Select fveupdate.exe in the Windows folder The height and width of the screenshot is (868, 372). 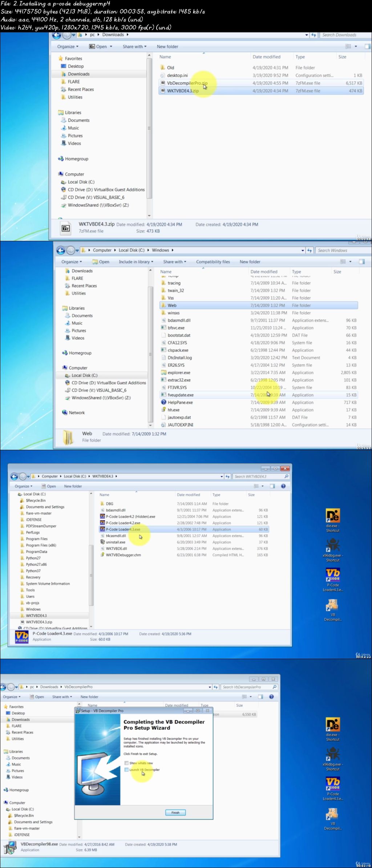[x=259, y=395]
